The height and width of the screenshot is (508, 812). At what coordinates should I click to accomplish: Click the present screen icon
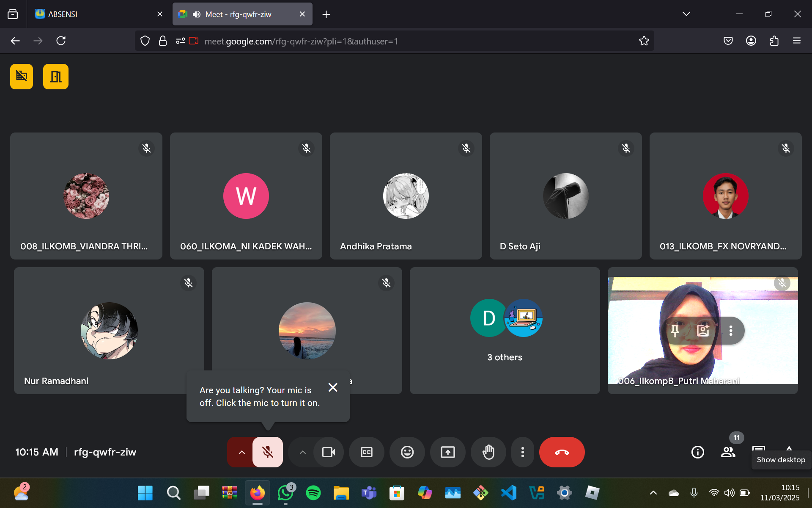[447, 452]
